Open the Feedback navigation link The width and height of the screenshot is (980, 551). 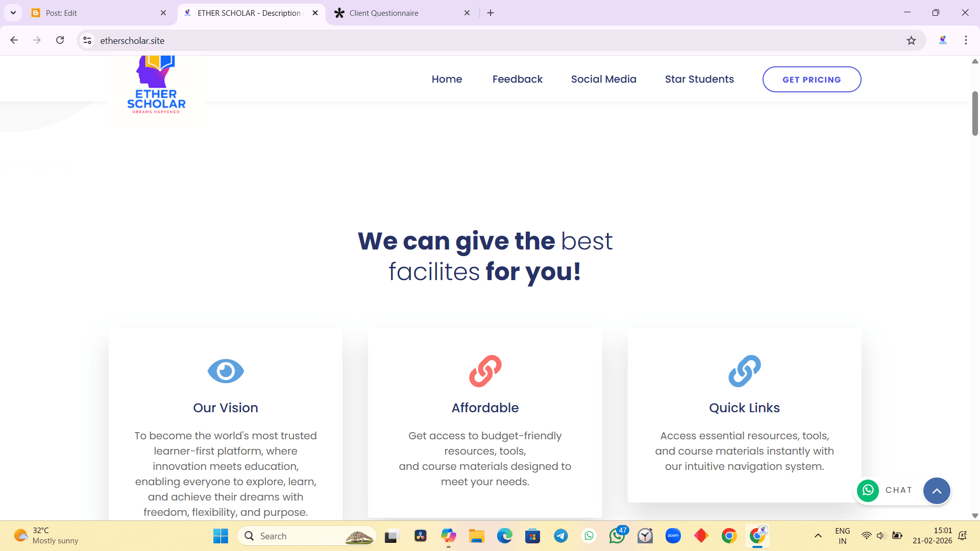pos(517,79)
